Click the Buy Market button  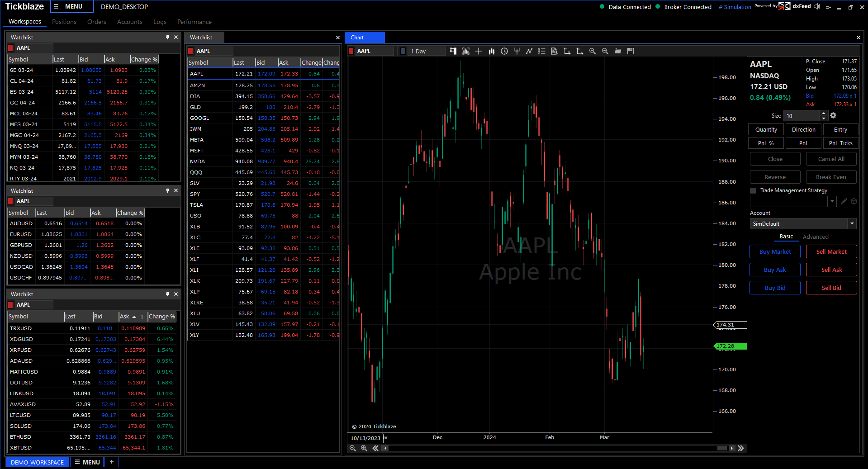click(774, 251)
